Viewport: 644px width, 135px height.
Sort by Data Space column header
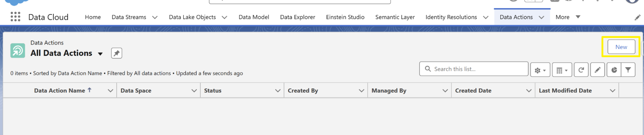coord(136,91)
